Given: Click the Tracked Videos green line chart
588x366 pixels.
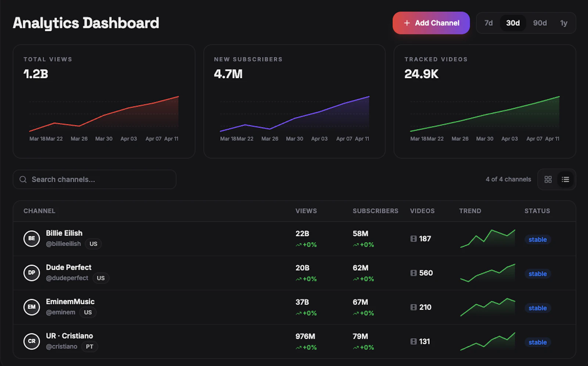Looking at the screenshot, I should (x=485, y=114).
